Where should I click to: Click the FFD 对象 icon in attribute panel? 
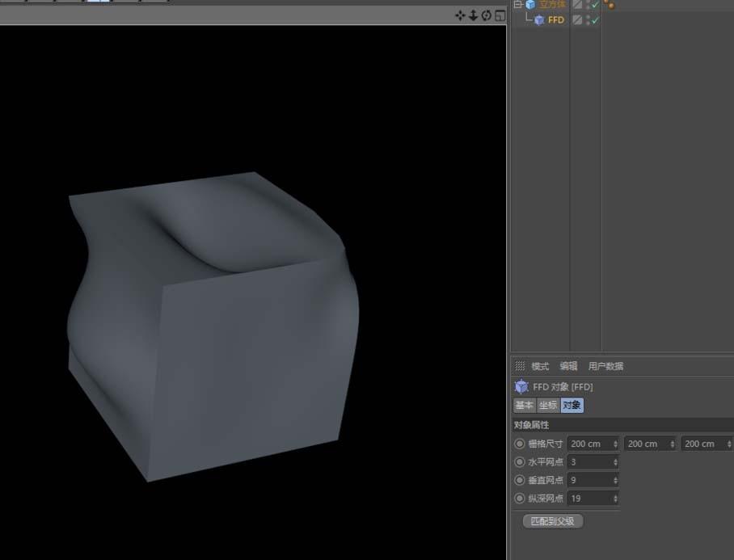(521, 386)
